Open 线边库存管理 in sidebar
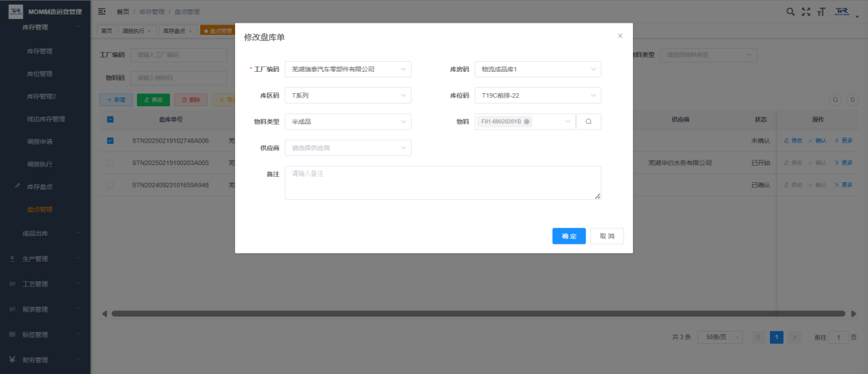This screenshot has width=868, height=374. click(46, 119)
